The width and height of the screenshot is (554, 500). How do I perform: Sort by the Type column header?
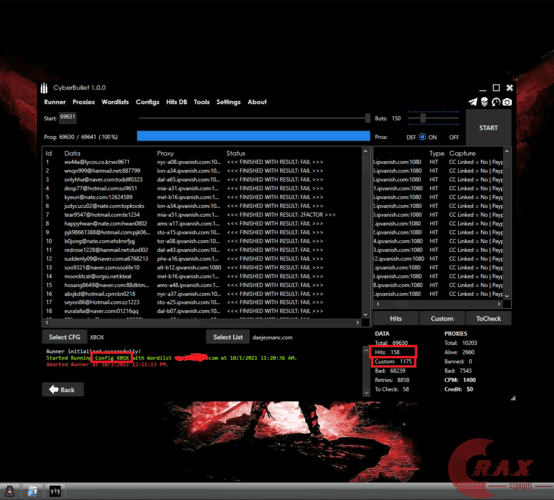[x=437, y=153]
